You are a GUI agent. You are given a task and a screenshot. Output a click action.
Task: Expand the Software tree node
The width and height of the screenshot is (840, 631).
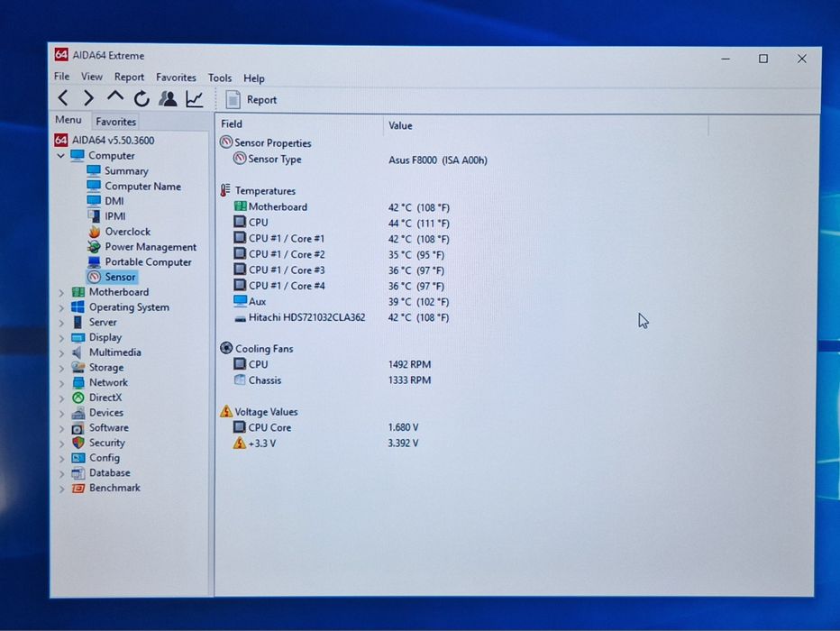(x=61, y=428)
